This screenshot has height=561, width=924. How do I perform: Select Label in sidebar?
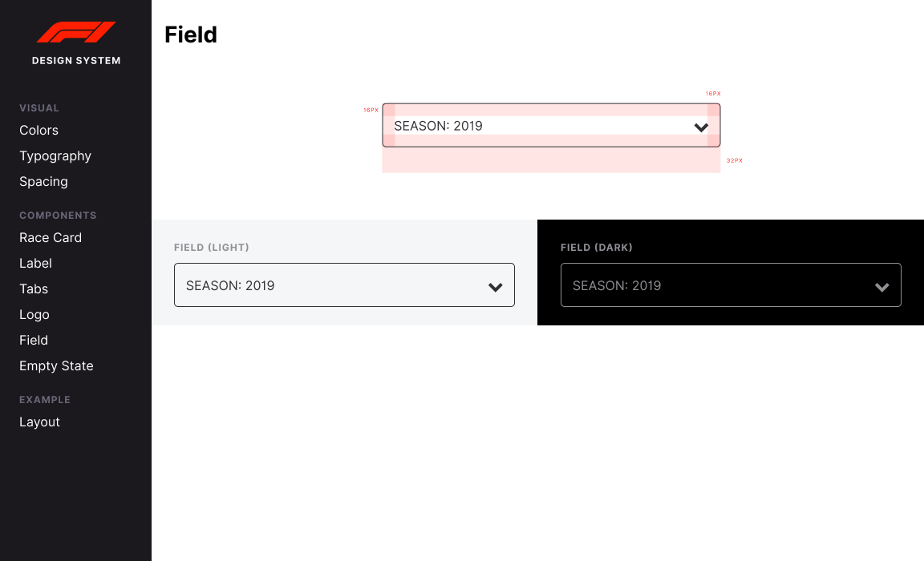(x=35, y=263)
